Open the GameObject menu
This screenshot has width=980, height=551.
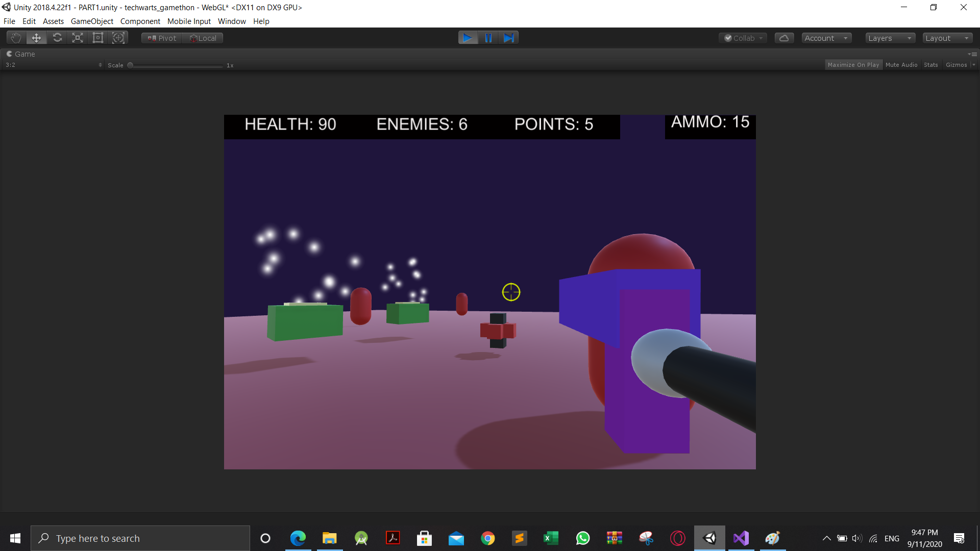point(92,21)
